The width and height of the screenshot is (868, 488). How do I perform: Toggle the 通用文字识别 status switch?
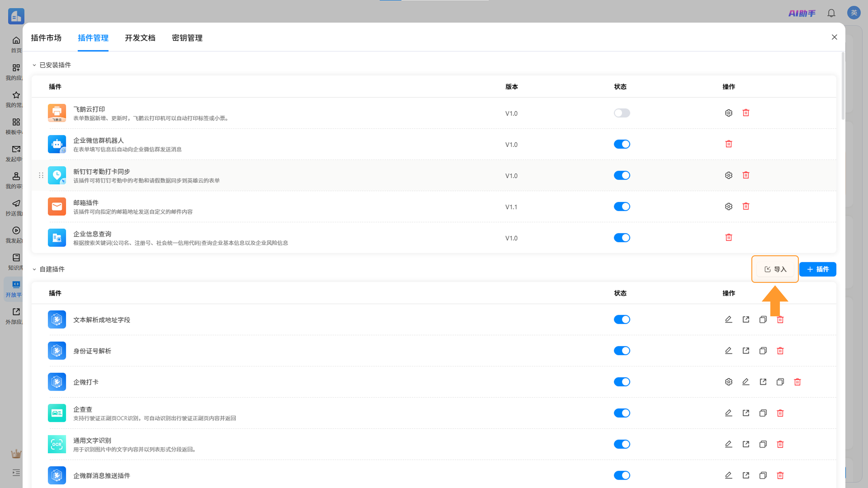click(622, 444)
